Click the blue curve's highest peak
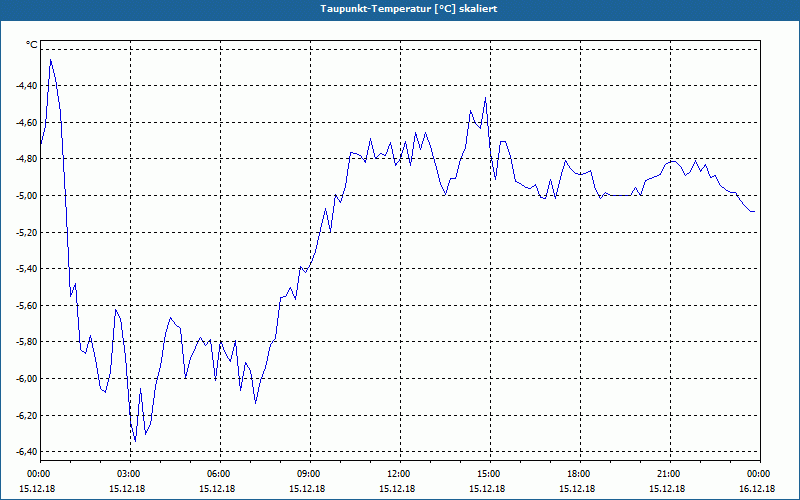This screenshot has width=800, height=500. 51,60
